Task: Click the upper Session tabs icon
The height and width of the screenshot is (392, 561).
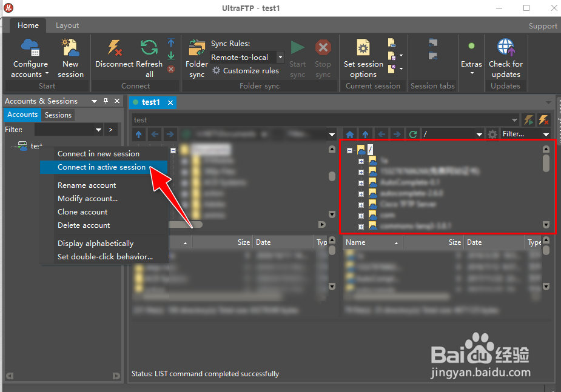Action: click(x=433, y=43)
